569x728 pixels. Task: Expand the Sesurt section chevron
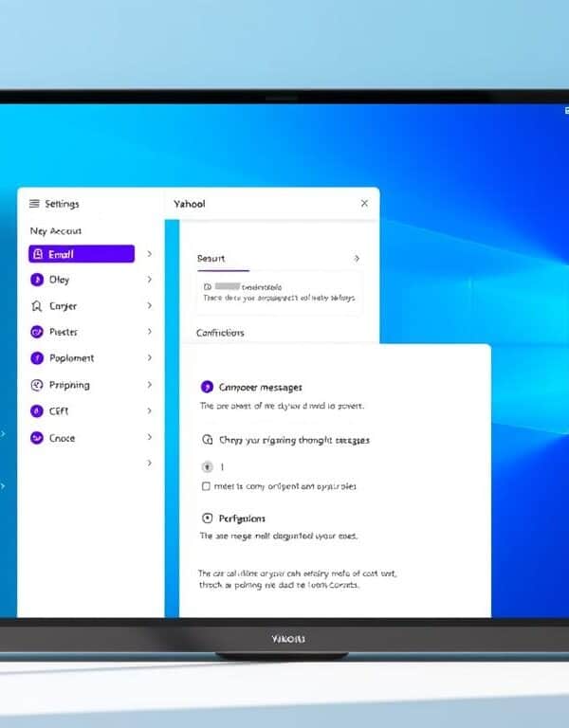click(357, 258)
